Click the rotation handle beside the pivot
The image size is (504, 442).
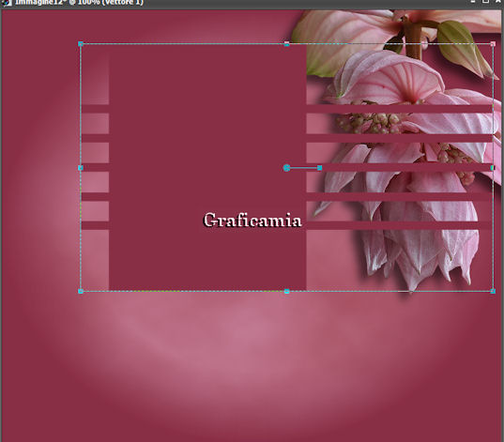point(319,168)
